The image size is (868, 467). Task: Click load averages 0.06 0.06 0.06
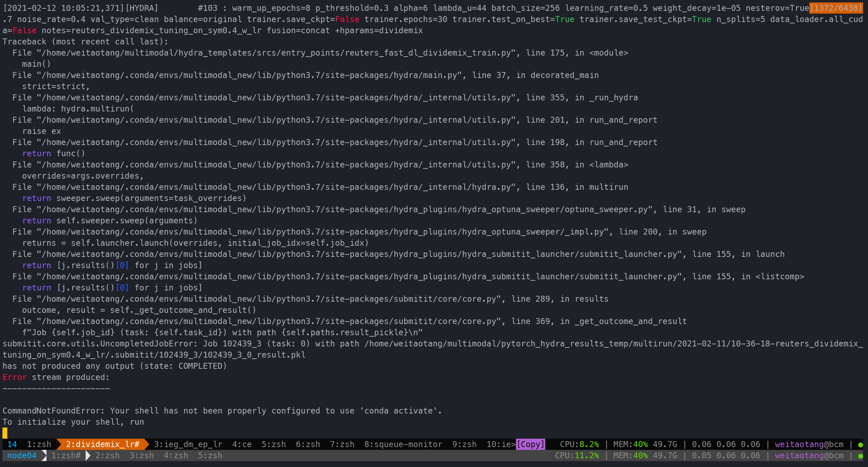[x=726, y=444]
